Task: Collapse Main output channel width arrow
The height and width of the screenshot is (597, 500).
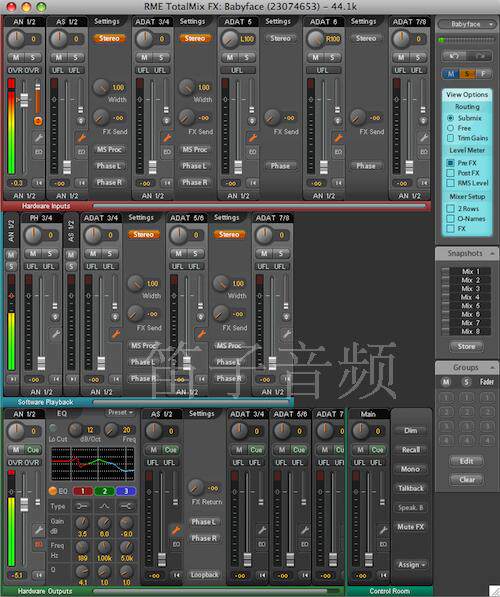Action: [383, 575]
